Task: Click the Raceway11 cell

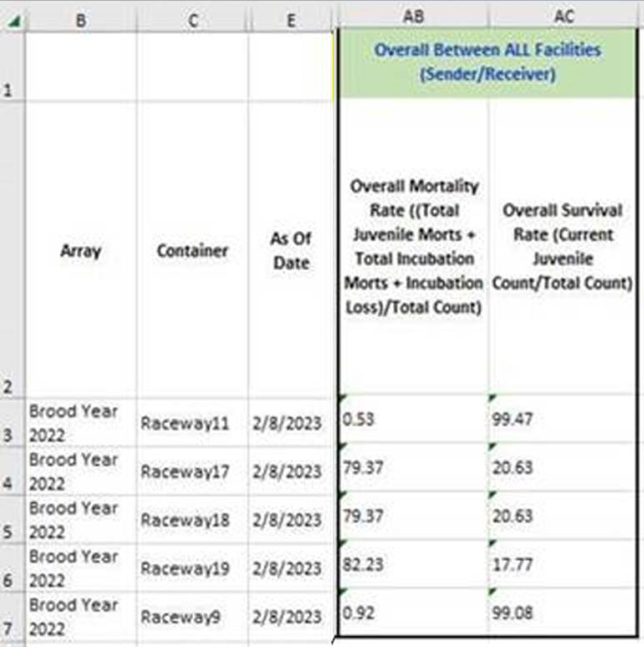Action: click(x=192, y=422)
